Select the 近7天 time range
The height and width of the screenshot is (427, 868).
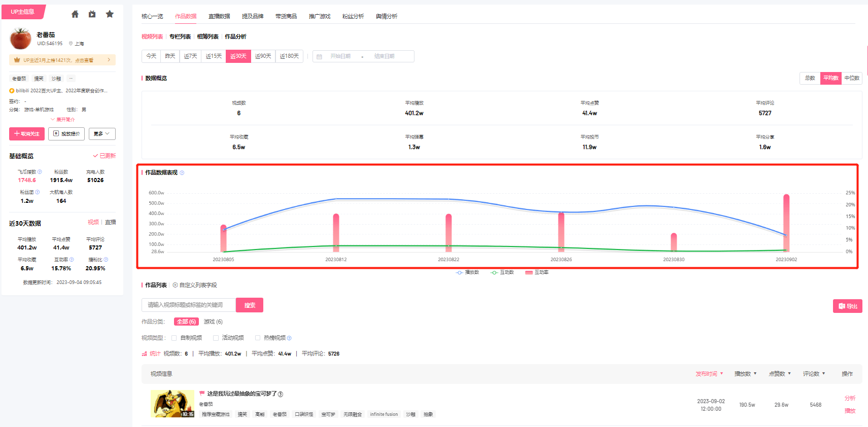[191, 56]
